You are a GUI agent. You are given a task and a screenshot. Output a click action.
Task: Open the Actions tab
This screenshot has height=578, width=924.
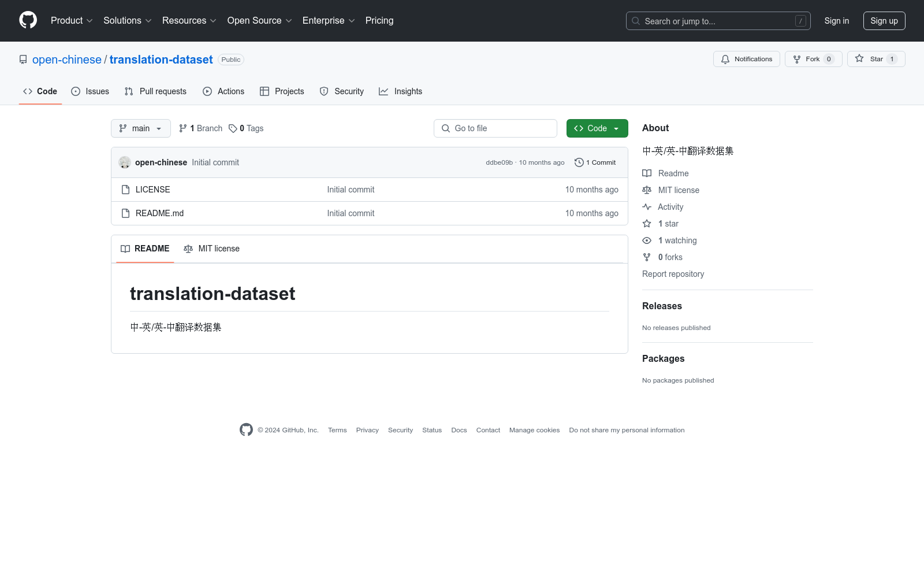click(x=223, y=91)
